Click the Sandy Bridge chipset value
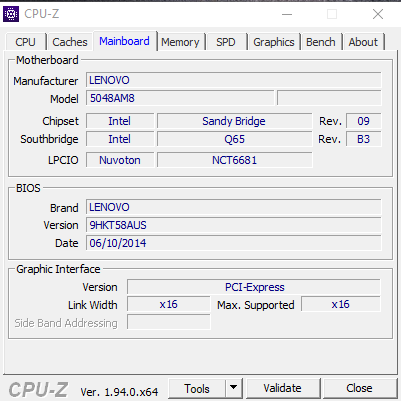The width and height of the screenshot is (401, 401). coord(235,121)
